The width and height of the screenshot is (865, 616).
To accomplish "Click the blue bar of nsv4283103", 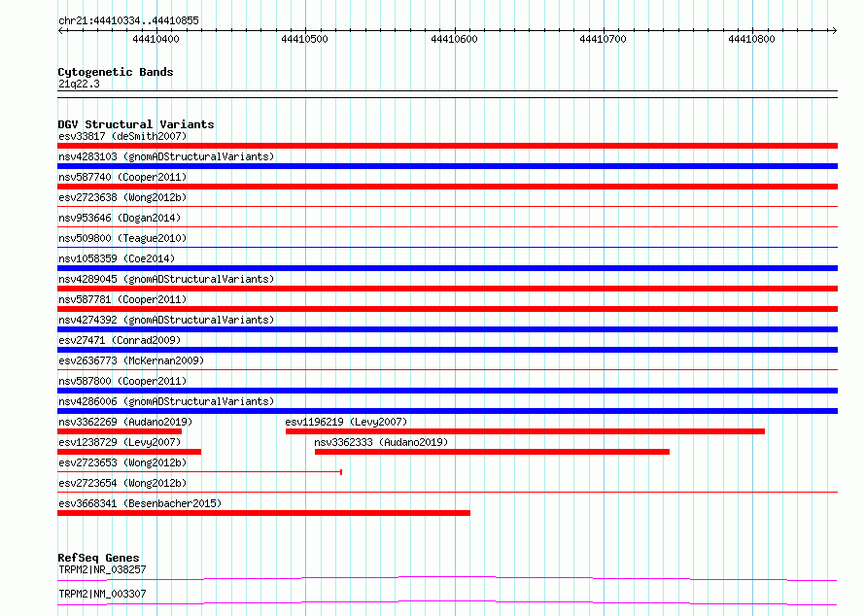I will coord(447,166).
